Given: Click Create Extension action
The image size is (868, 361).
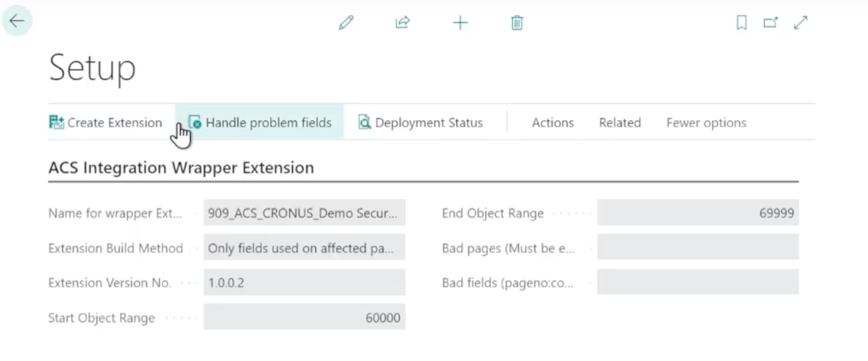Looking at the screenshot, I should coord(106,123).
